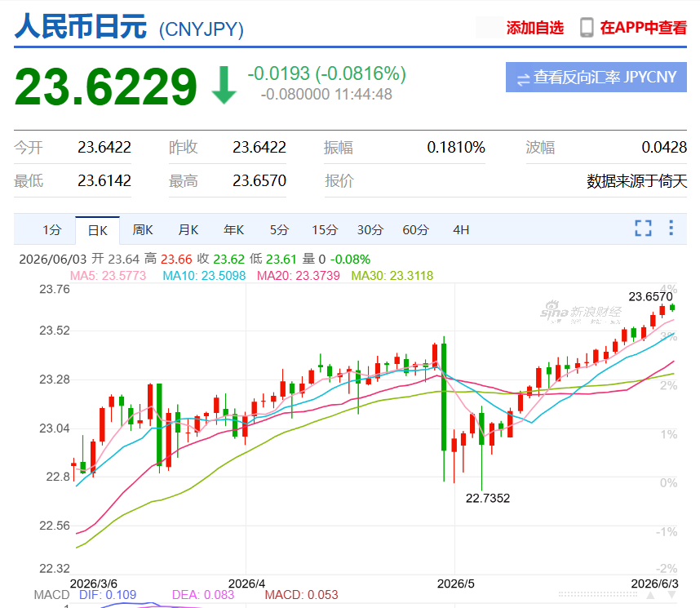Click the up triangle below the chart
Screen dimensions: 700x608
[650, 595]
